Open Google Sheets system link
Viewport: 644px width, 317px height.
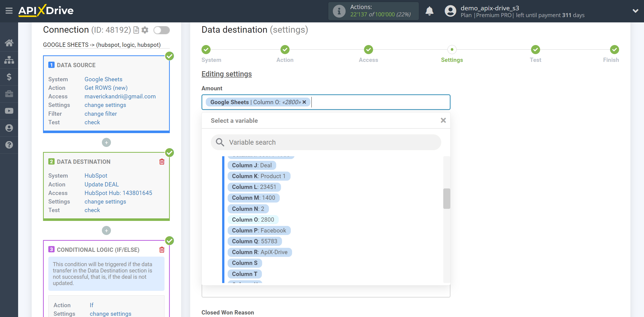tap(103, 79)
